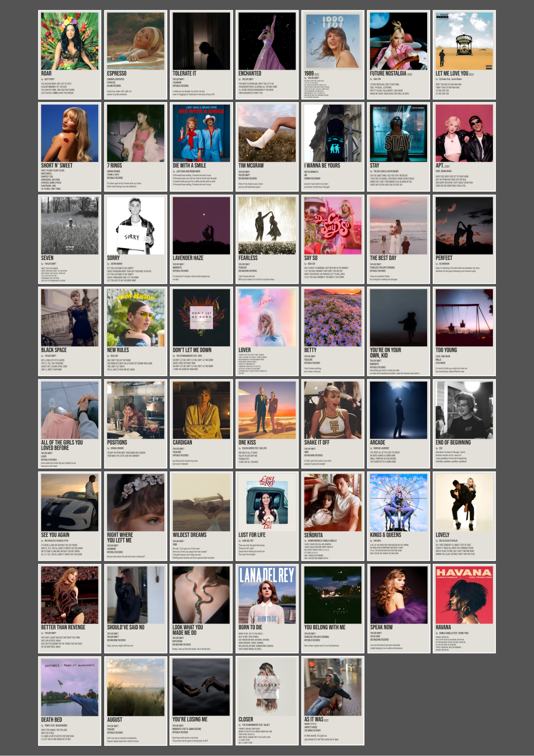Open the WILDEST DREAMS poster
The width and height of the screenshot is (534, 756).
(201, 516)
